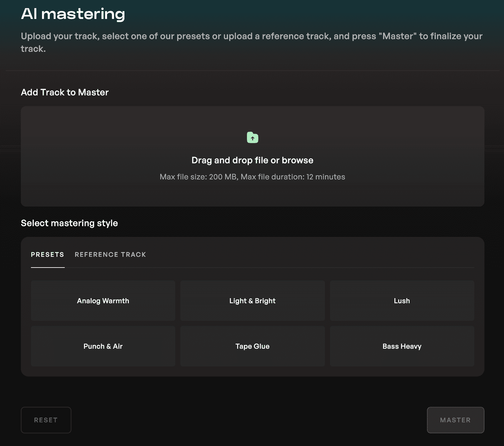Click the green upload folder icon

[252, 137]
